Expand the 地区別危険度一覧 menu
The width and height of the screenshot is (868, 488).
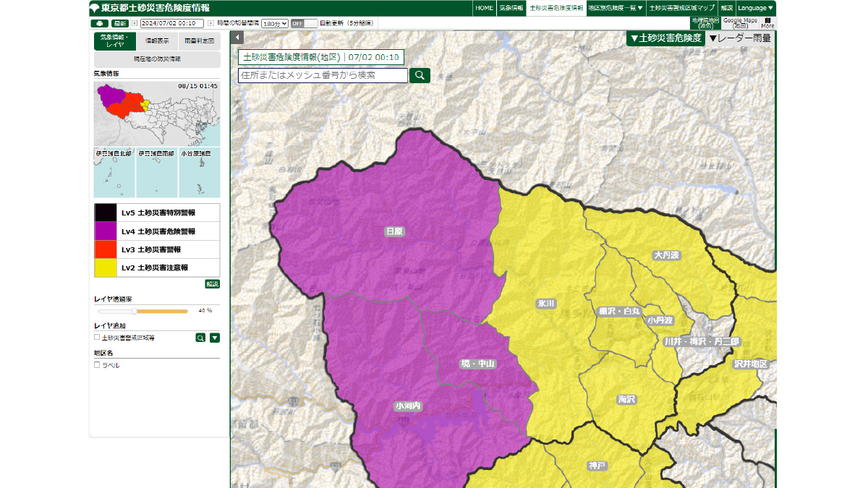(616, 8)
